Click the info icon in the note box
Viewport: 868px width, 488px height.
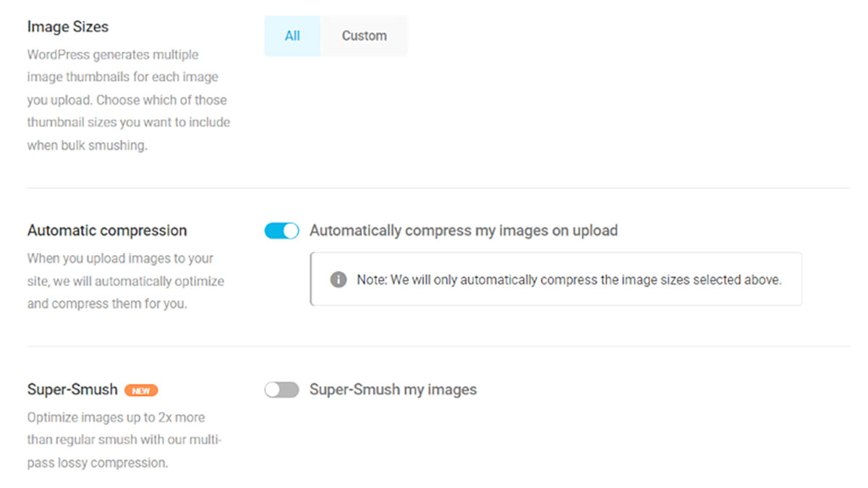coord(338,279)
